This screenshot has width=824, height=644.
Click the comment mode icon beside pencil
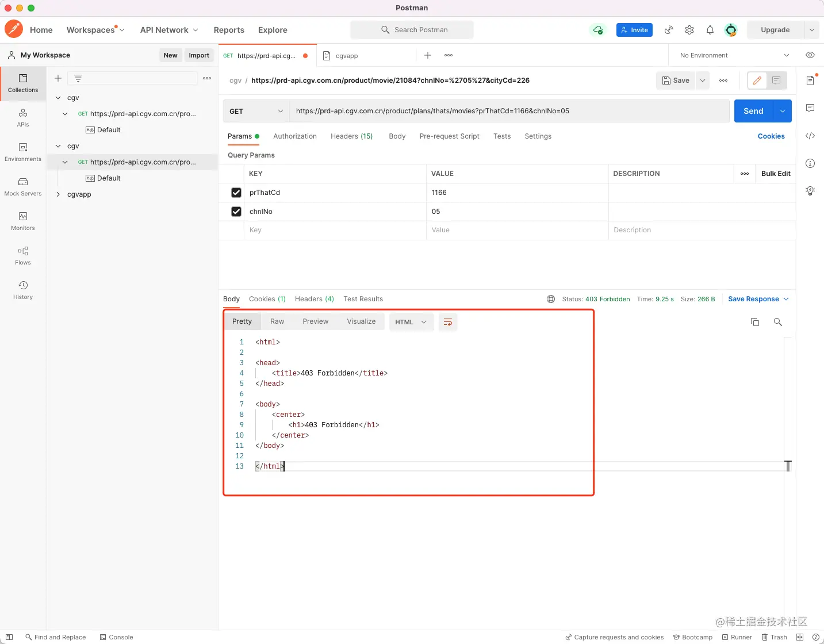click(x=776, y=80)
